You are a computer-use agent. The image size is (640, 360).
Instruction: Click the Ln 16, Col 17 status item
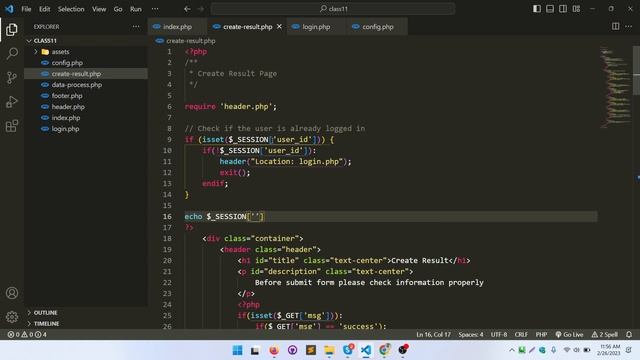click(433, 334)
